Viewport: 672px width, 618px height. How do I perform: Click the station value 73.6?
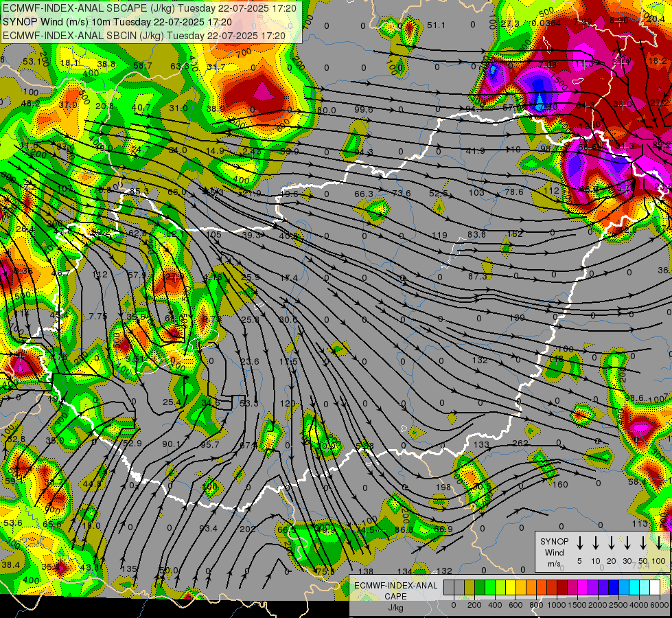(402, 194)
